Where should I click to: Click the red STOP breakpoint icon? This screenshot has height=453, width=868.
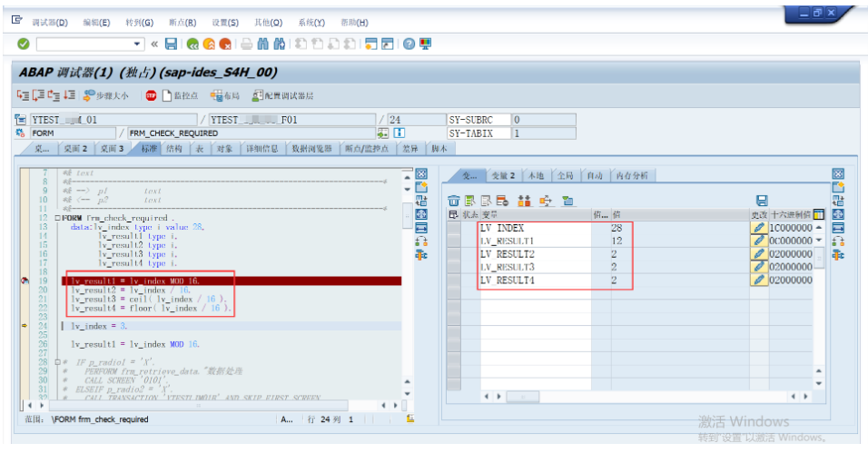click(151, 96)
